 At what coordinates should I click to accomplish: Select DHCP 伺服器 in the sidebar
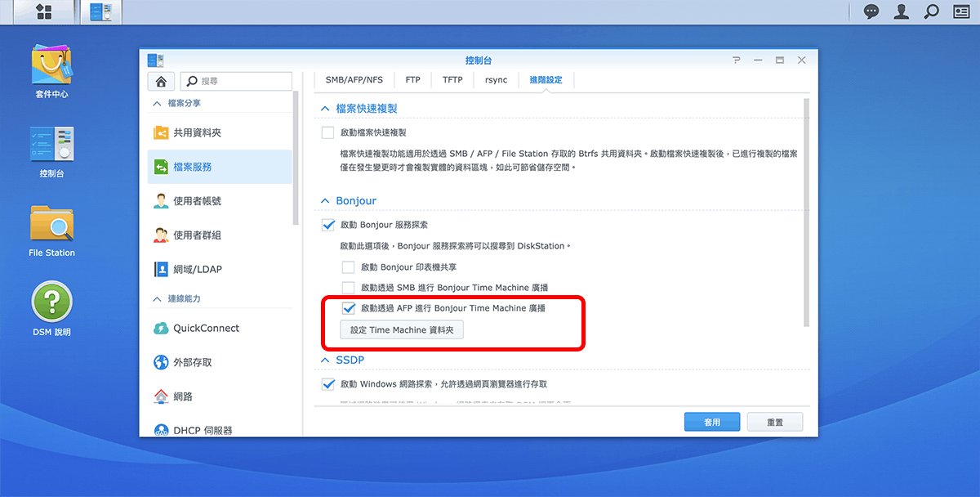tap(220, 430)
